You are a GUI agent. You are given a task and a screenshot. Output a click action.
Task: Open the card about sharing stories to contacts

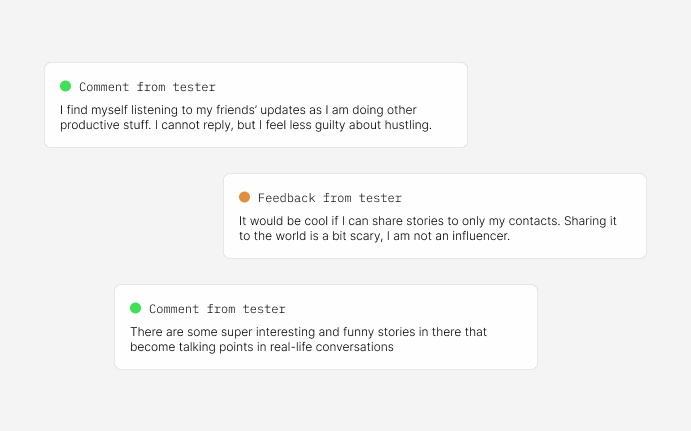click(435, 216)
